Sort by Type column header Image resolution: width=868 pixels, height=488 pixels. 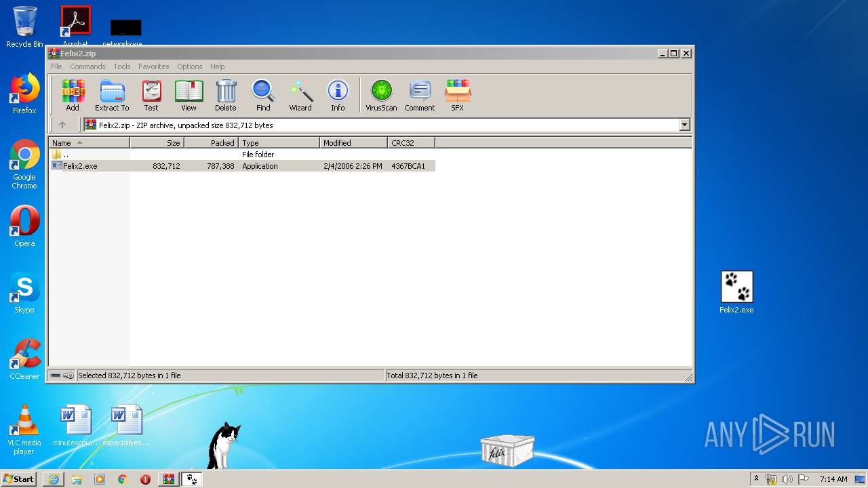pos(279,142)
